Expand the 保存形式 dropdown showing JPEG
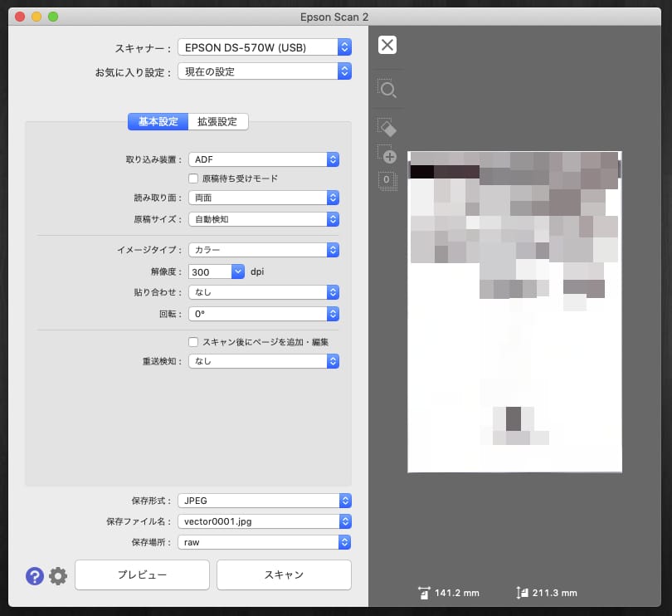This screenshot has height=616, width=672. click(265, 501)
